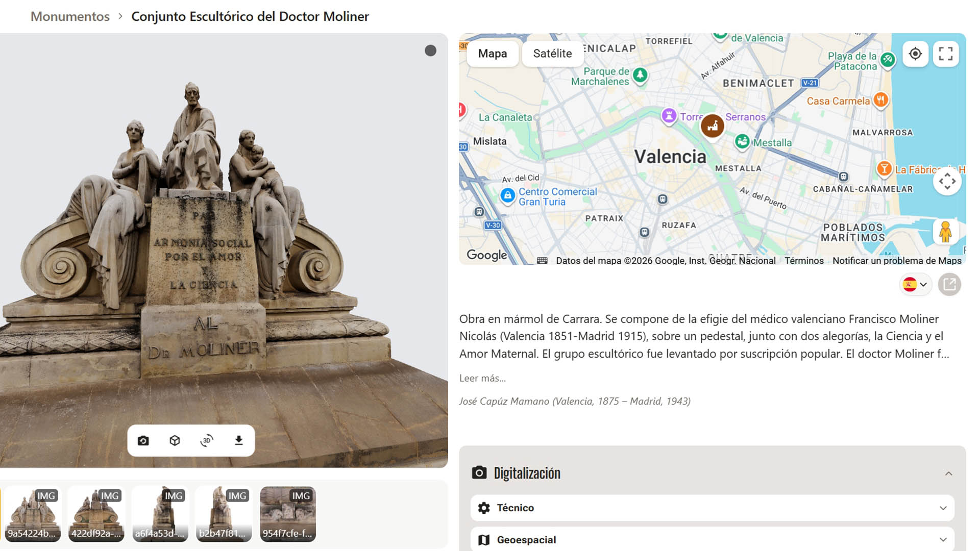
Task: Open thumbnail 9a54224b image
Action: pos(33,514)
